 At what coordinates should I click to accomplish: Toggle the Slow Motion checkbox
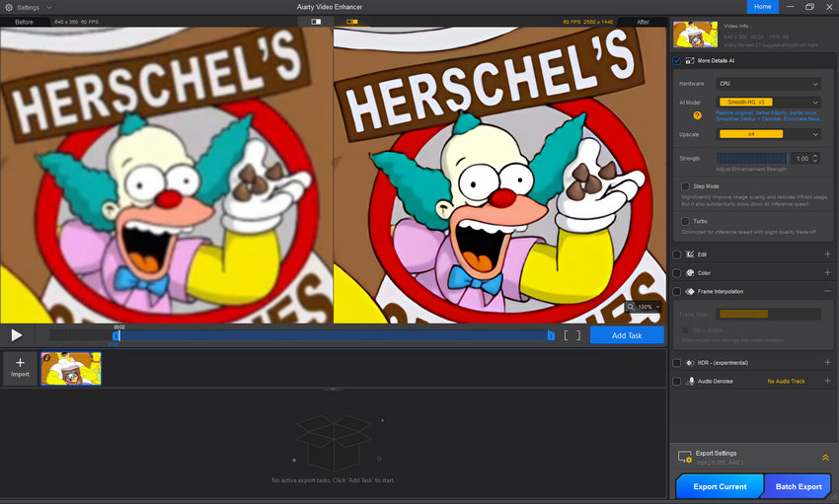pos(685,330)
